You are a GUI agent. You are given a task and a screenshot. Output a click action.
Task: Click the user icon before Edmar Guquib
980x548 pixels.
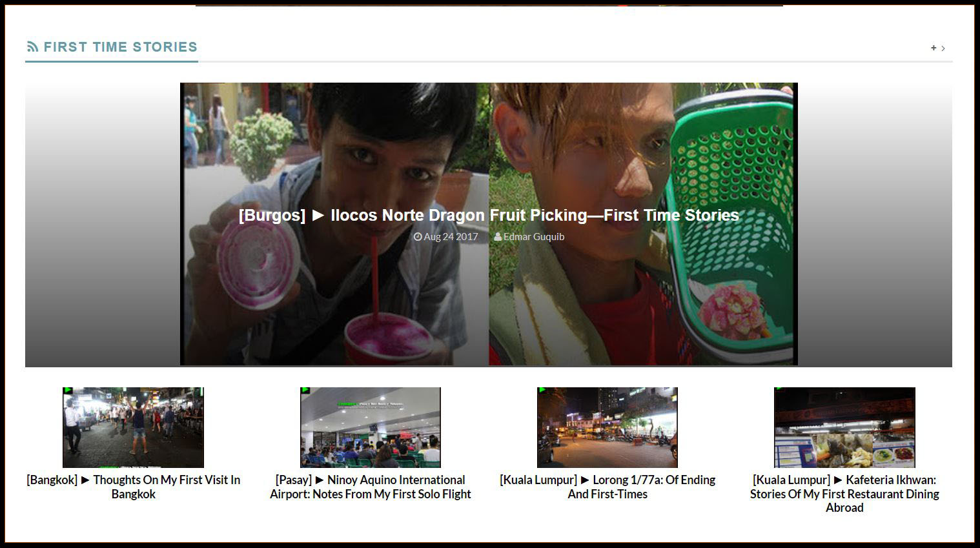click(498, 237)
